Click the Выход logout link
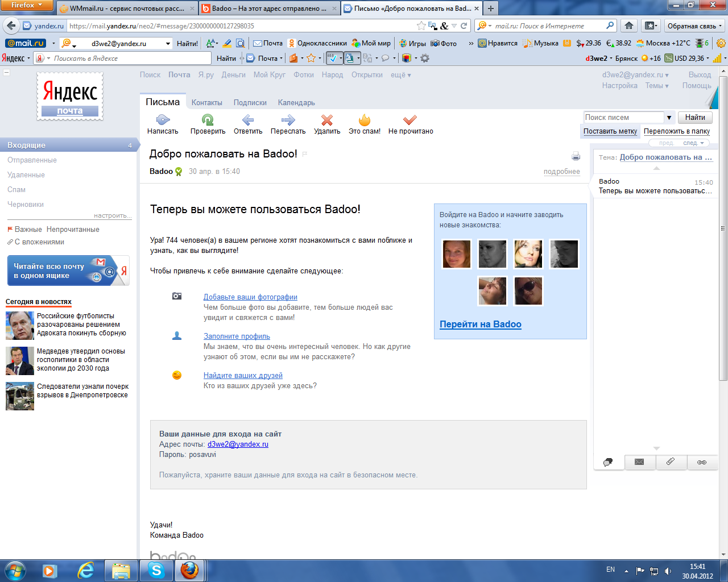Viewport: 728px width, 582px height. pyautogui.click(x=700, y=75)
